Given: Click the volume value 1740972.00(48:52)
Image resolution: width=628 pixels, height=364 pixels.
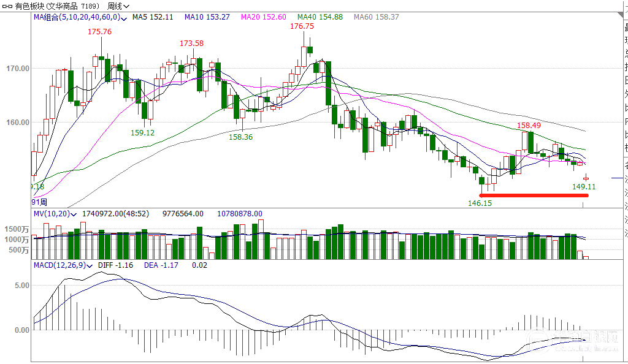Looking at the screenshot, I should coord(115,214).
